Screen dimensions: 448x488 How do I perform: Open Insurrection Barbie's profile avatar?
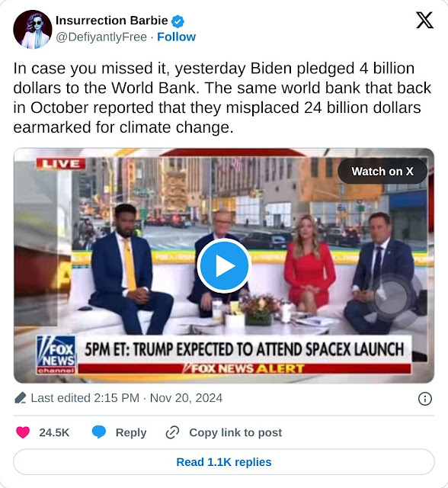33,29
